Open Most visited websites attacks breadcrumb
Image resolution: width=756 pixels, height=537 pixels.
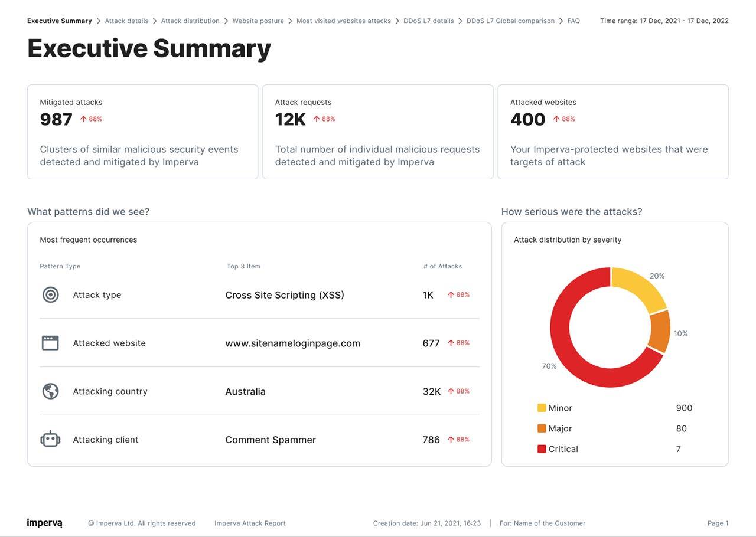pos(344,21)
